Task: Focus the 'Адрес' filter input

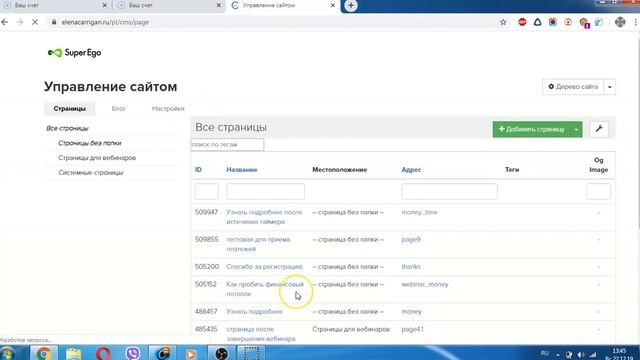Action: 449,191
